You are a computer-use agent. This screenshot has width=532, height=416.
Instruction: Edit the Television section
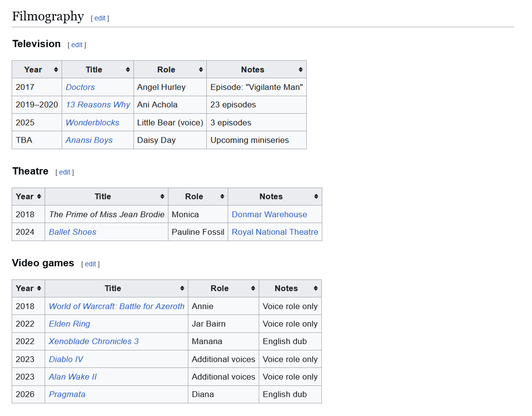pyautogui.click(x=77, y=45)
